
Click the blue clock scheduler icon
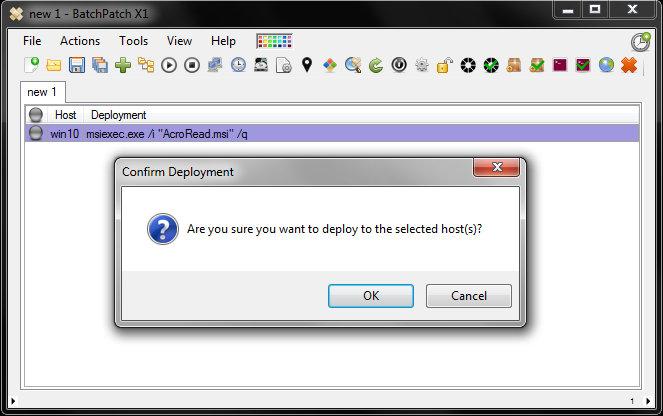point(238,65)
